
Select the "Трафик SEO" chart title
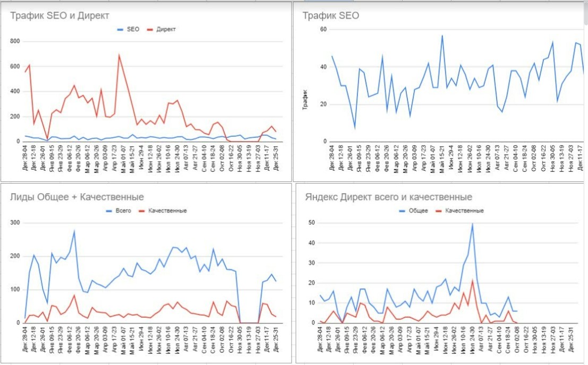pyautogui.click(x=330, y=16)
